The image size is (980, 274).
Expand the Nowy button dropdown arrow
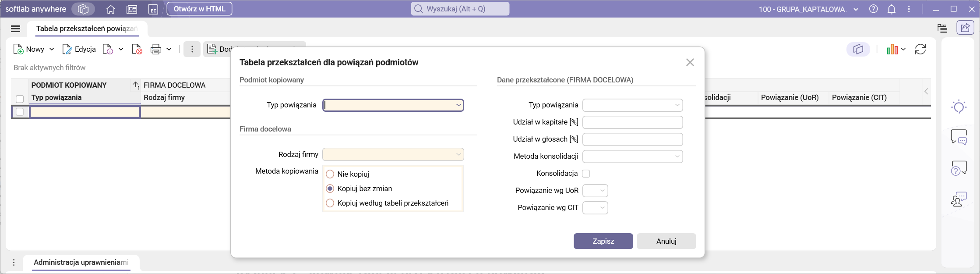coord(52,49)
